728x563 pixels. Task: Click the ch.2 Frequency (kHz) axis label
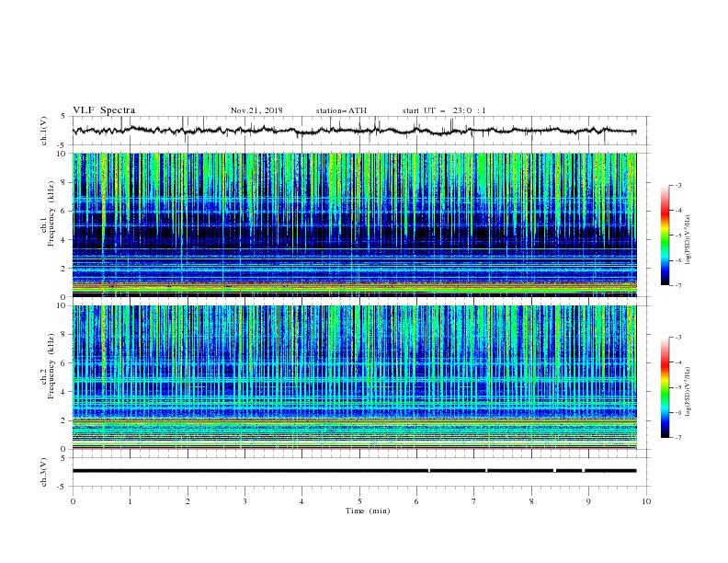pyautogui.click(x=48, y=366)
